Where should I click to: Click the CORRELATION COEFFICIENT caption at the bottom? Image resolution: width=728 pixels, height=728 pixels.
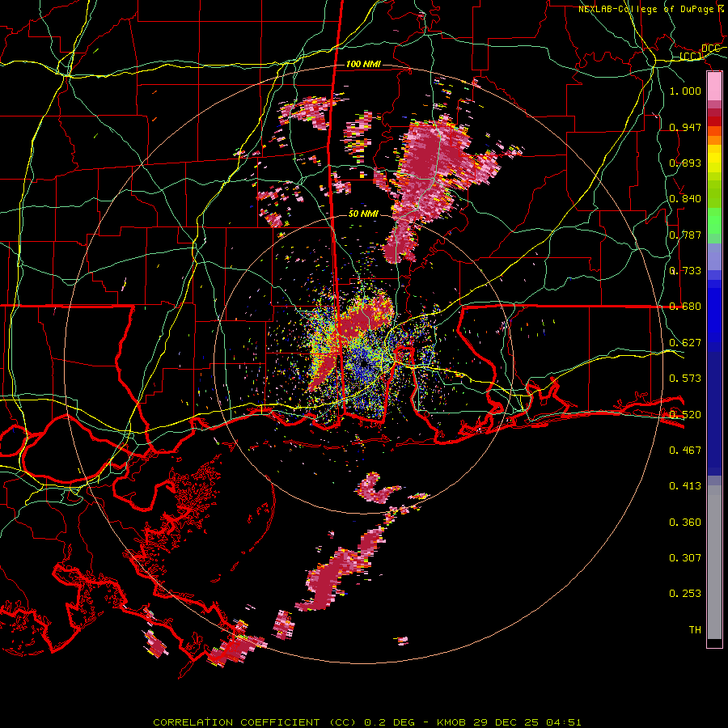pyautogui.click(x=255, y=722)
